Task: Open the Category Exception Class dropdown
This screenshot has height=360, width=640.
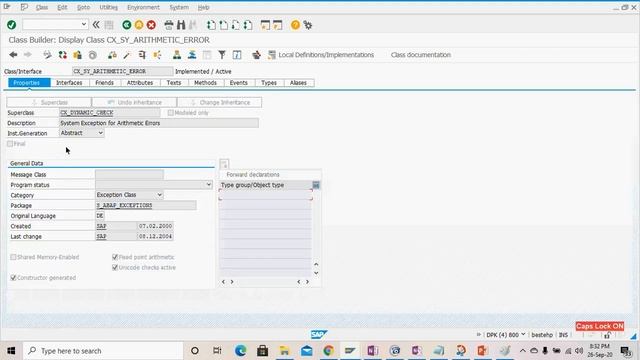Action: click(x=160, y=195)
